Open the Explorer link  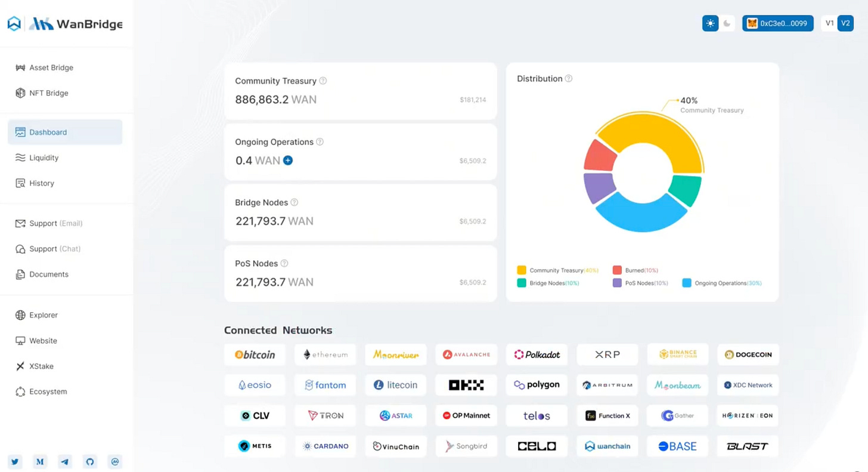[x=64, y=315]
